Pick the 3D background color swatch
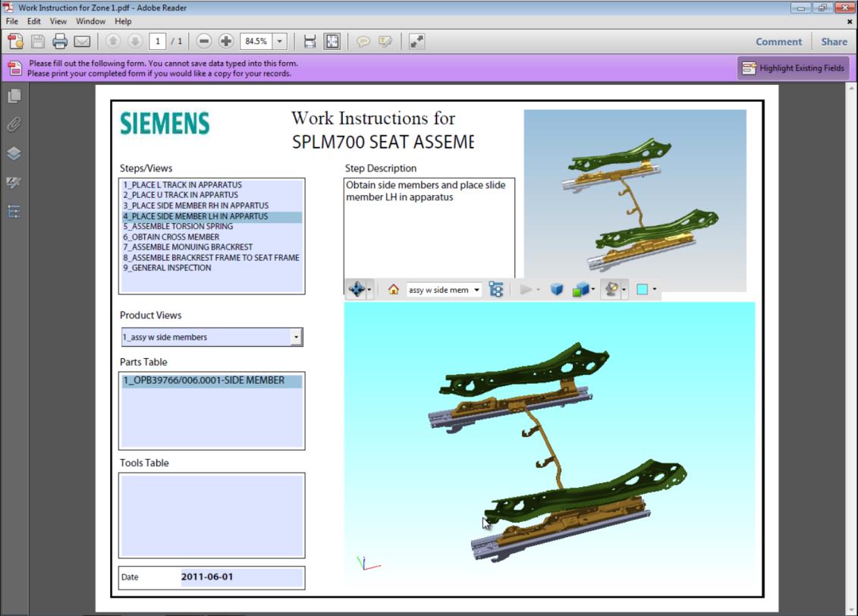858x616 pixels. [643, 289]
